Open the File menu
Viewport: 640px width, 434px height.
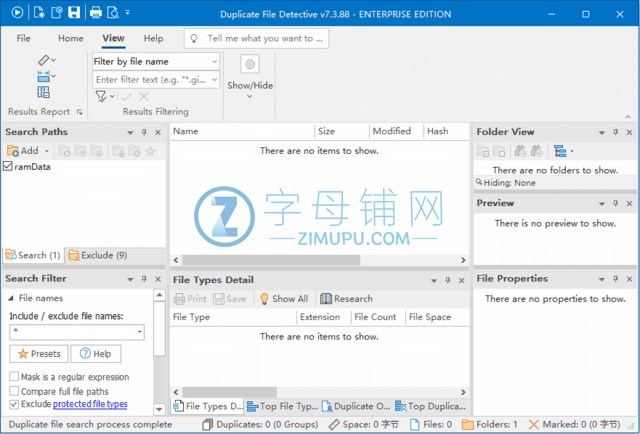(x=23, y=38)
